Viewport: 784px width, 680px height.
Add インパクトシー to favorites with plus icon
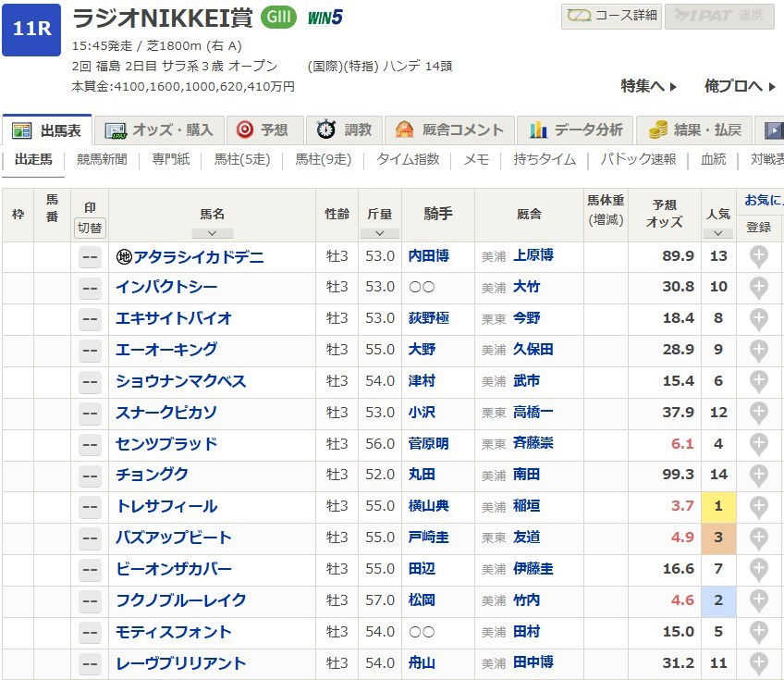pyautogui.click(x=758, y=289)
